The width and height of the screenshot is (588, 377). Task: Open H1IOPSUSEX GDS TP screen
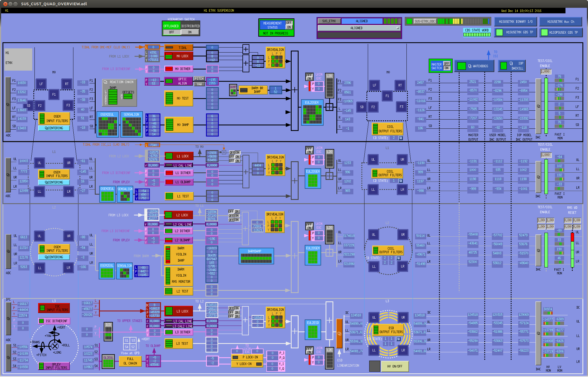tap(561, 32)
